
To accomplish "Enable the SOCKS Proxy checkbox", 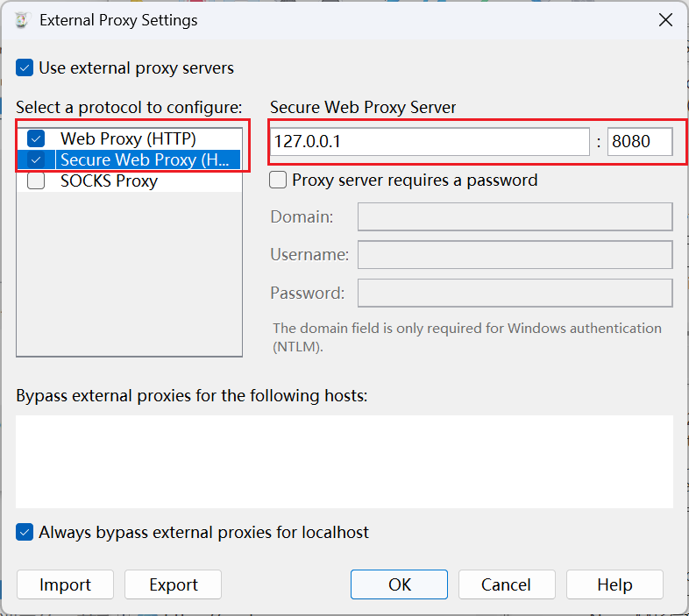I will pyautogui.click(x=36, y=181).
